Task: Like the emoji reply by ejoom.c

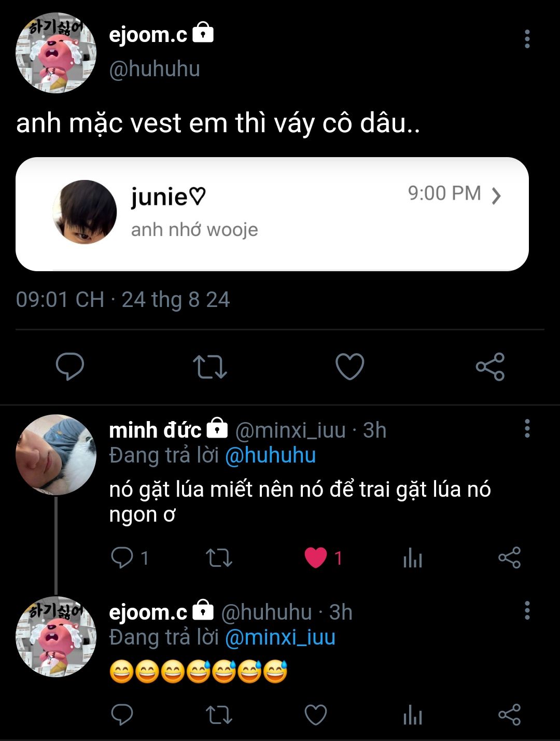Action: 315,715
